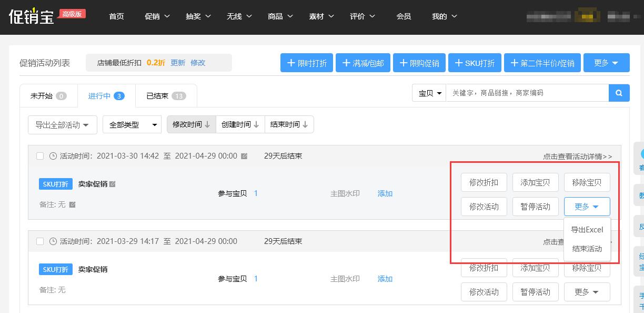The width and height of the screenshot is (644, 313).
Task: Click 暂停活动 on the second activity
Action: click(535, 292)
